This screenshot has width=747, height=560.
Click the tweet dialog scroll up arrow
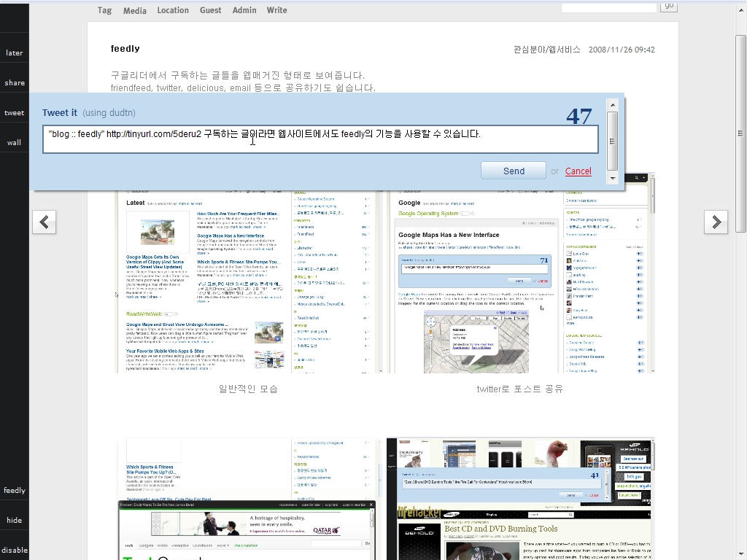click(613, 105)
